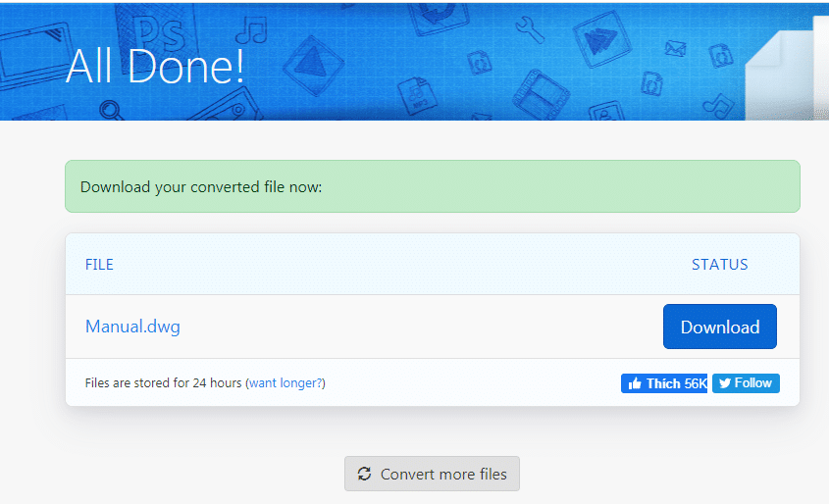This screenshot has width=829, height=504.
Task: Click the green 'Download your converted file' notice
Action: (x=432, y=186)
